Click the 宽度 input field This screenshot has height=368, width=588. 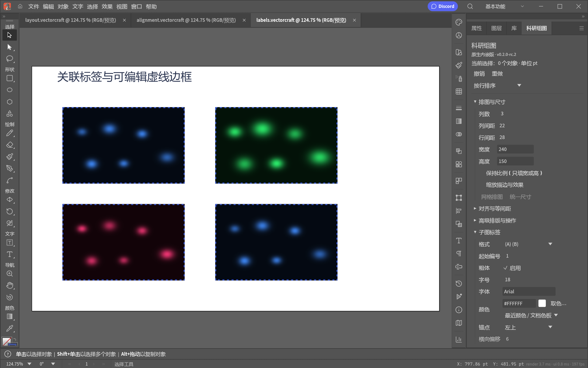coord(515,149)
